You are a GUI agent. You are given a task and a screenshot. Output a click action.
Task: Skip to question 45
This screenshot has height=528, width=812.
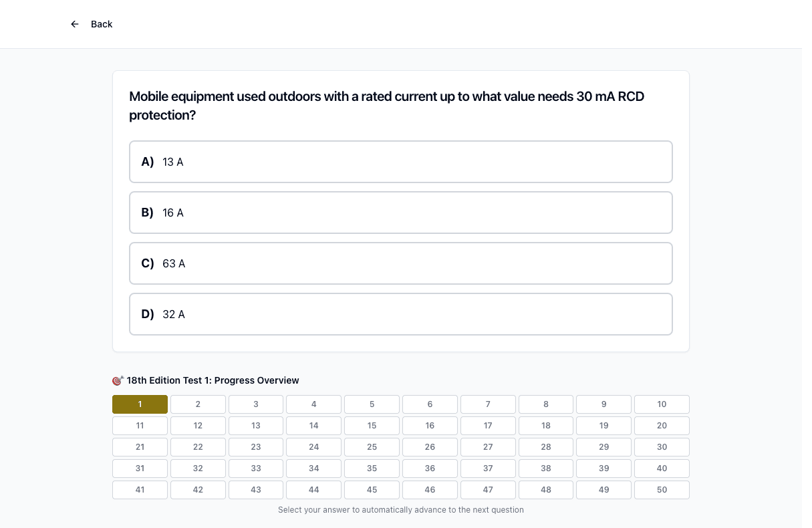[372, 490]
